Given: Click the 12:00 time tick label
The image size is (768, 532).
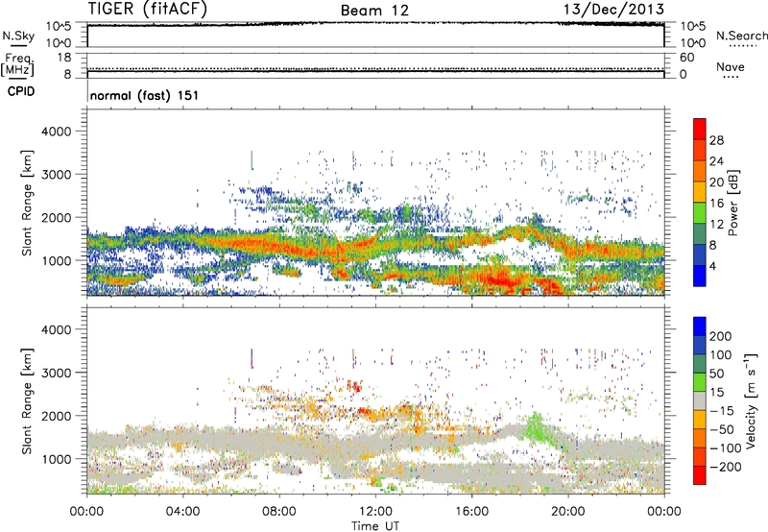Looking at the screenshot, I should click(x=375, y=512).
